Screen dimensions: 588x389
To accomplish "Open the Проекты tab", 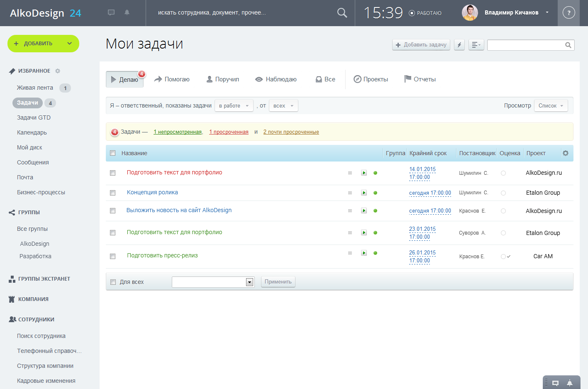I will [x=371, y=79].
